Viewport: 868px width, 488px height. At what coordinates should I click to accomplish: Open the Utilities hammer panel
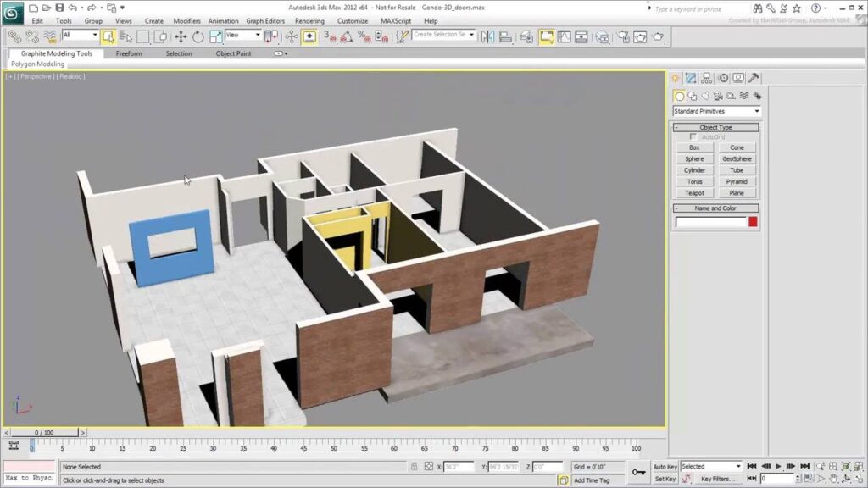coord(754,78)
